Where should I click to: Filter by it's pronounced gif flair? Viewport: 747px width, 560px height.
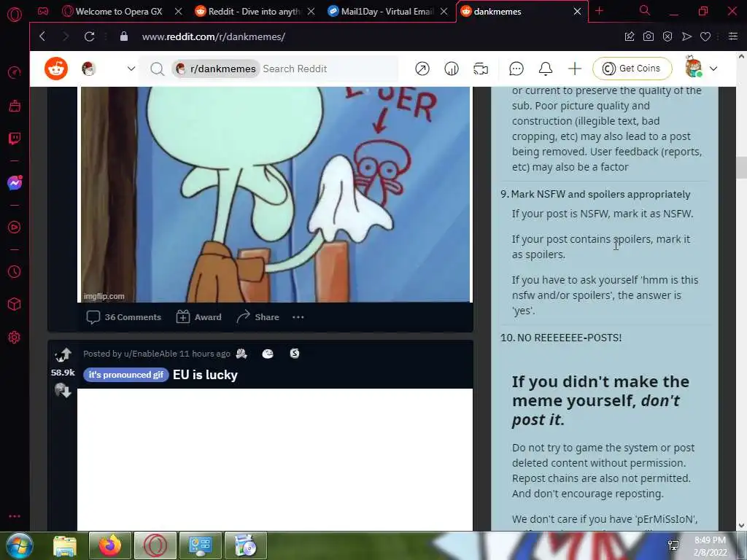pos(125,375)
